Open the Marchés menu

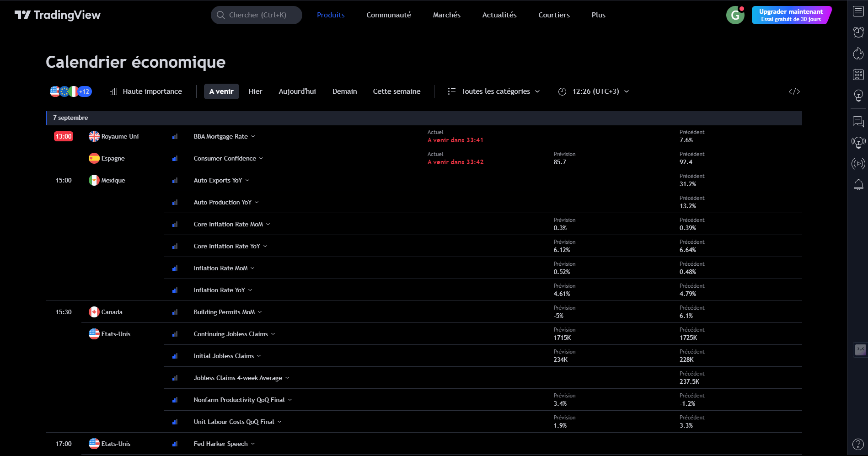[x=446, y=15]
